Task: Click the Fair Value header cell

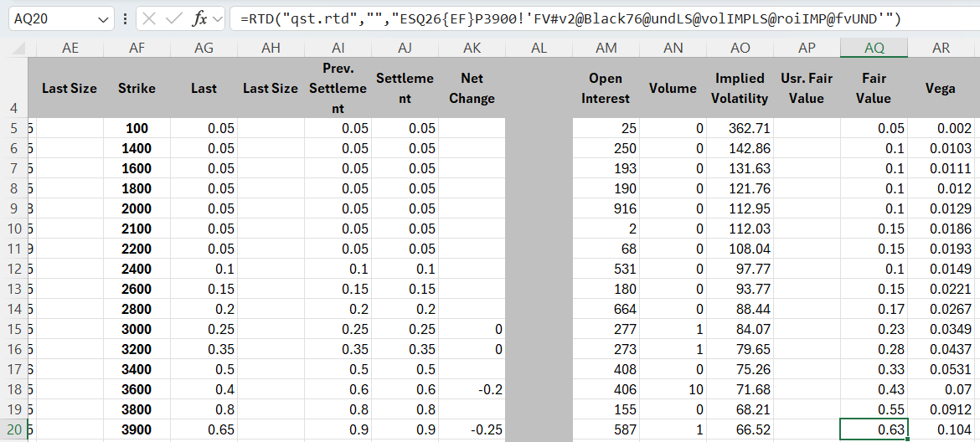Action: pos(874,88)
